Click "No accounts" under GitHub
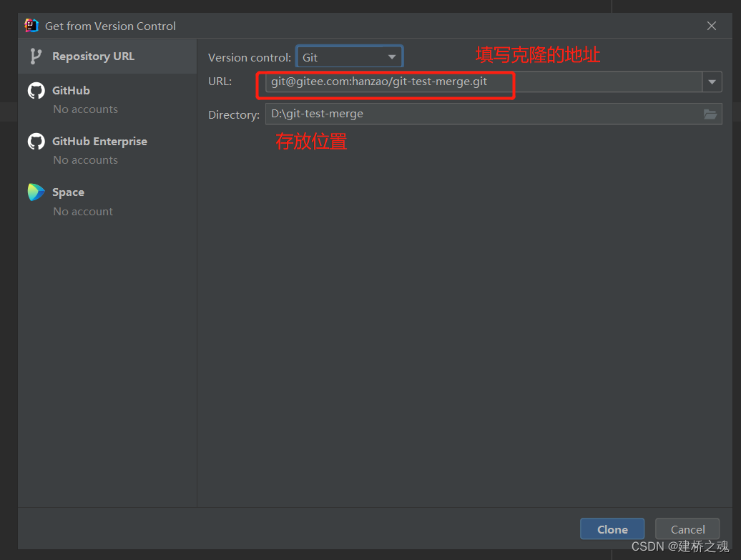The height and width of the screenshot is (560, 741). (x=86, y=109)
